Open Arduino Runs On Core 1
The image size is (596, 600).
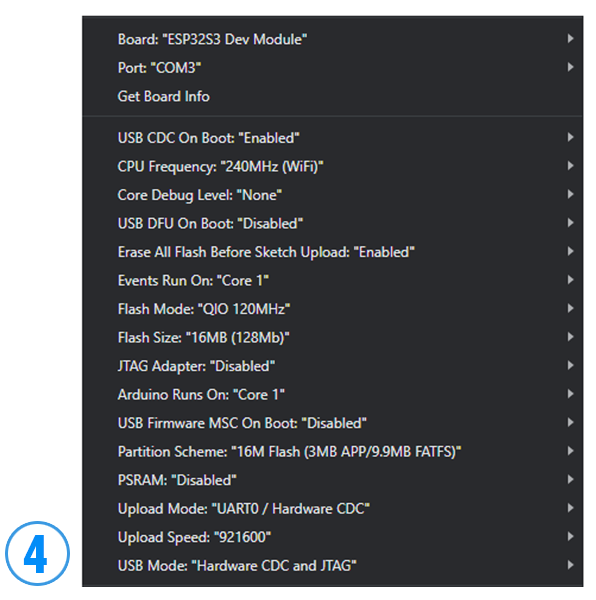point(332,394)
